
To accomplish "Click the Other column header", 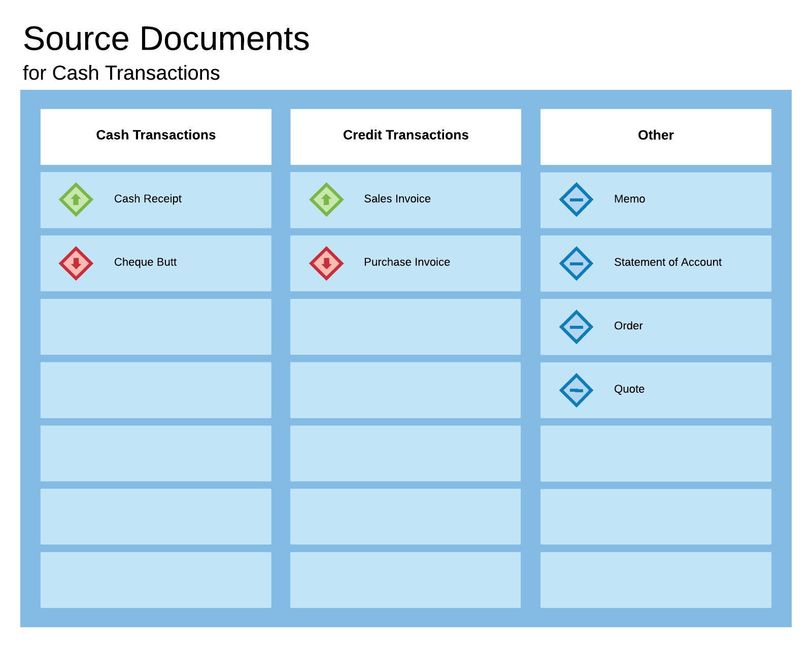I will pos(656,135).
